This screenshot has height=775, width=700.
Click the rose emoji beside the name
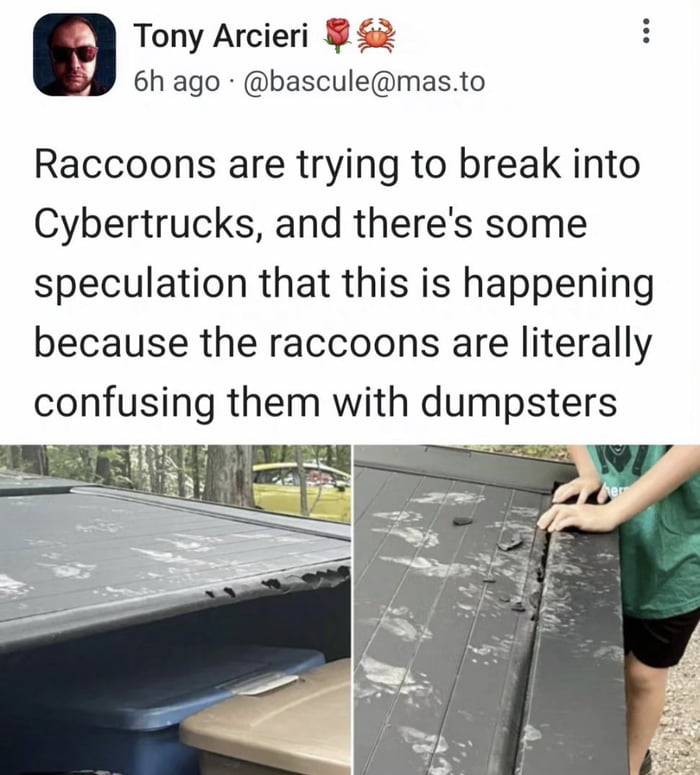336,36
